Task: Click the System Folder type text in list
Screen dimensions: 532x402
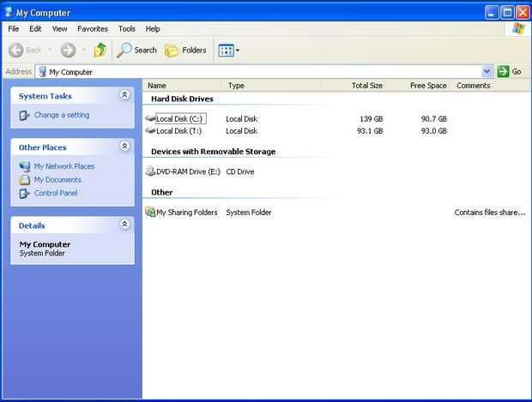Action: 249,213
